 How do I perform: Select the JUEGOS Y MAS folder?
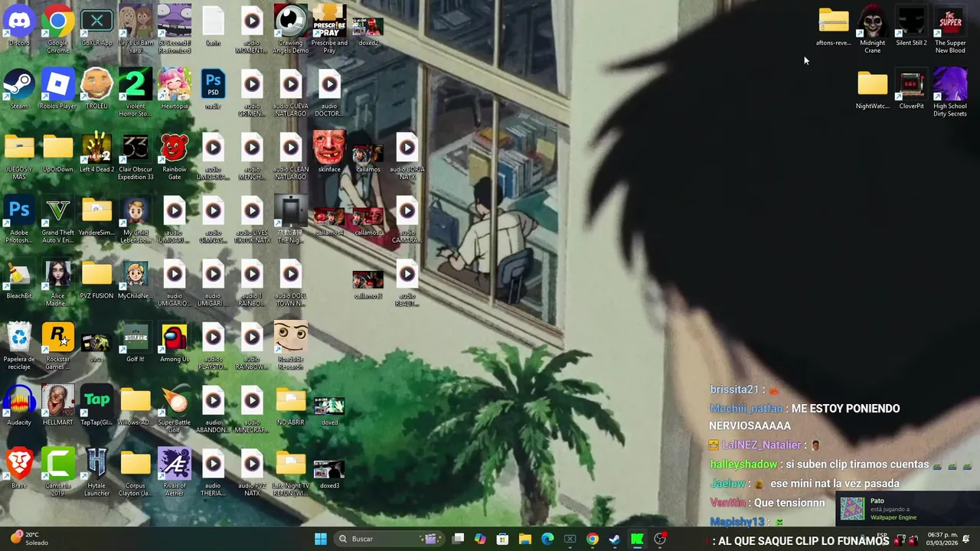pos(19,156)
